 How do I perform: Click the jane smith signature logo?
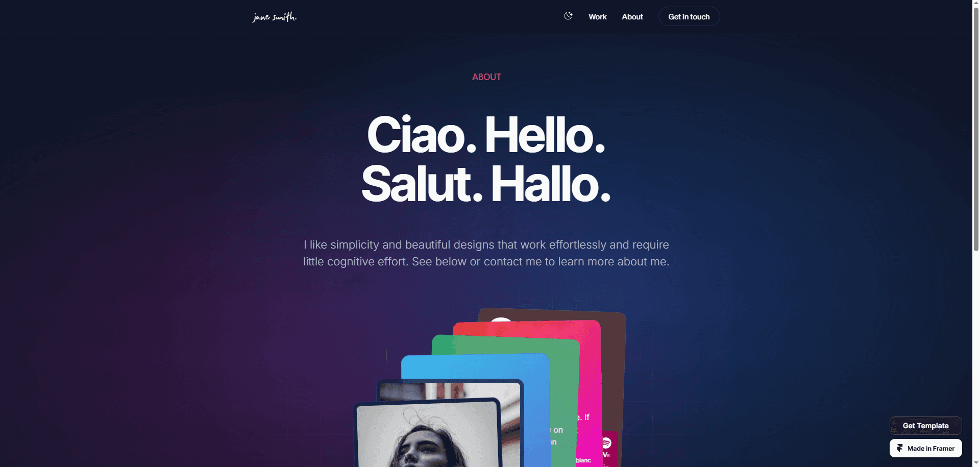tap(274, 17)
